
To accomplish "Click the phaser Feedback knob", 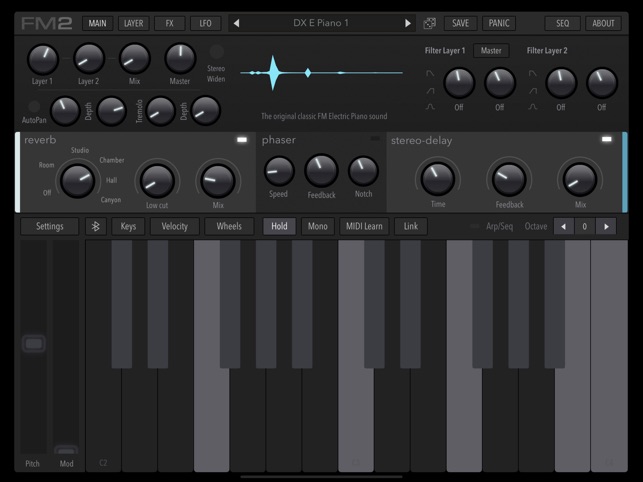I will pos(321,171).
